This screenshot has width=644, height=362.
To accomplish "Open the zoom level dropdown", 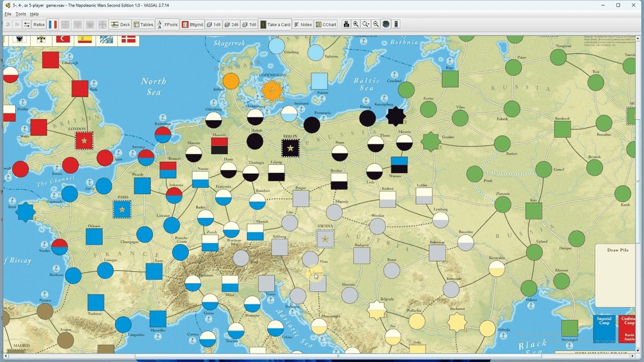I will (366, 24).
